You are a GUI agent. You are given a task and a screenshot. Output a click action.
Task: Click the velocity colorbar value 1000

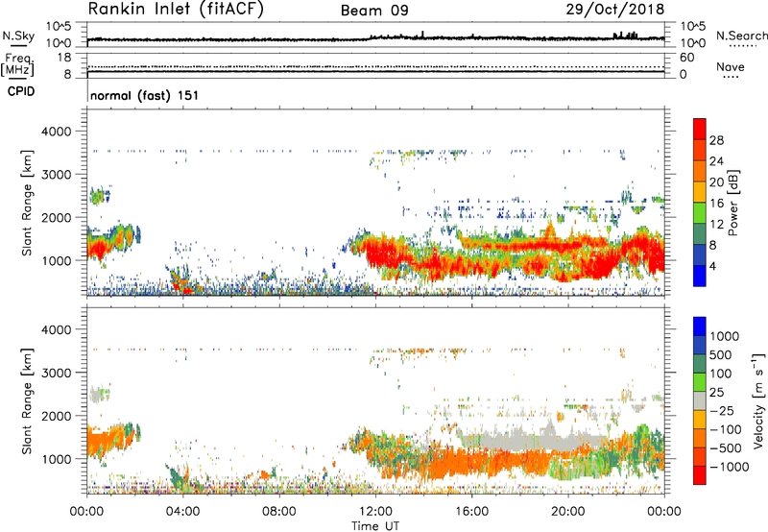[725, 336]
